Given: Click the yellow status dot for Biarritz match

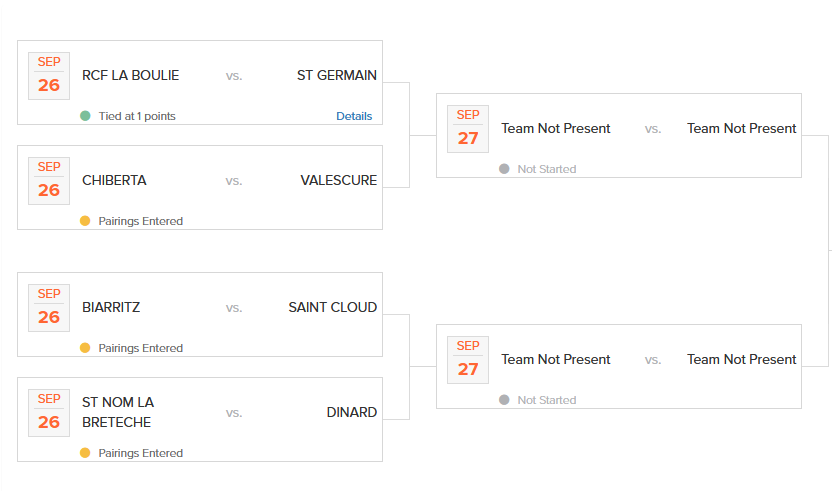Looking at the screenshot, I should click(85, 348).
